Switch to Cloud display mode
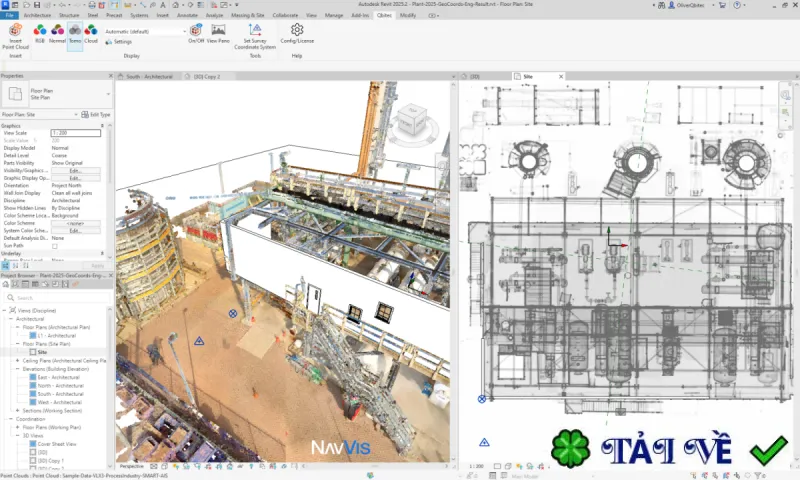The image size is (800, 480). coord(91,31)
